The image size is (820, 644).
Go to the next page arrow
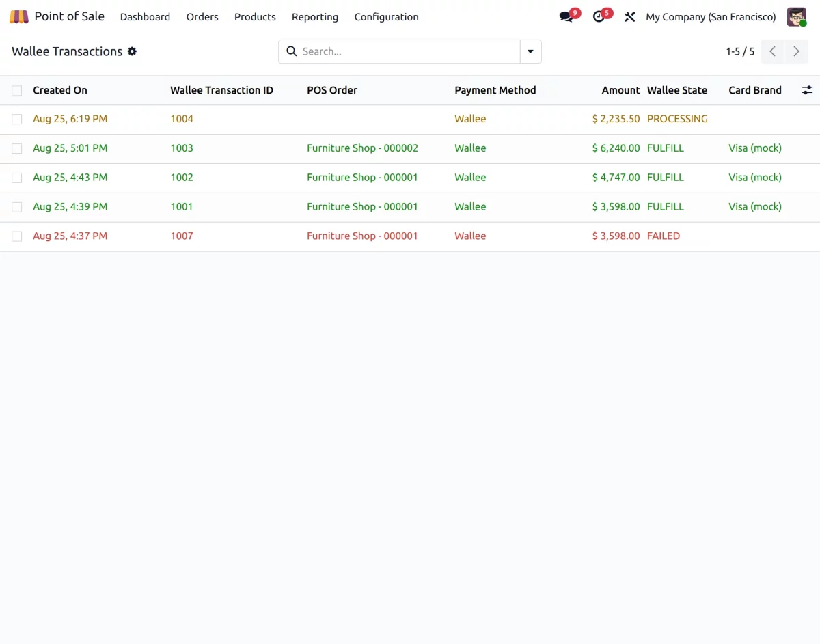click(796, 51)
